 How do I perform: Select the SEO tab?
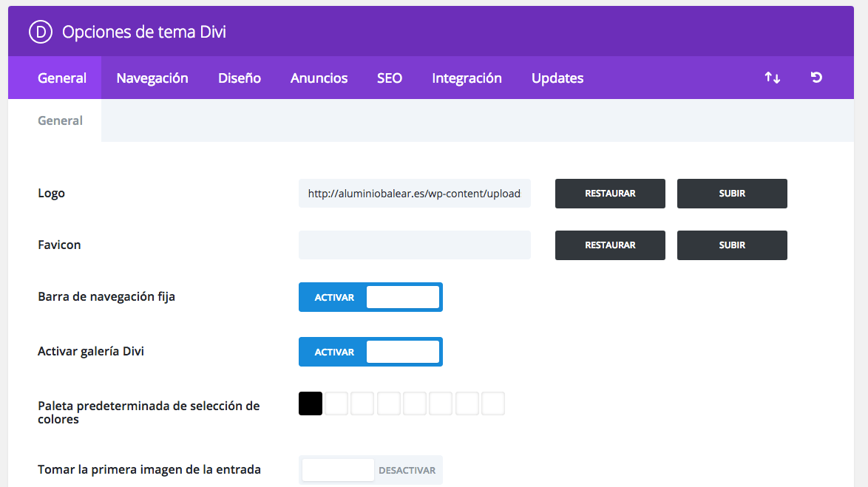[x=389, y=78]
